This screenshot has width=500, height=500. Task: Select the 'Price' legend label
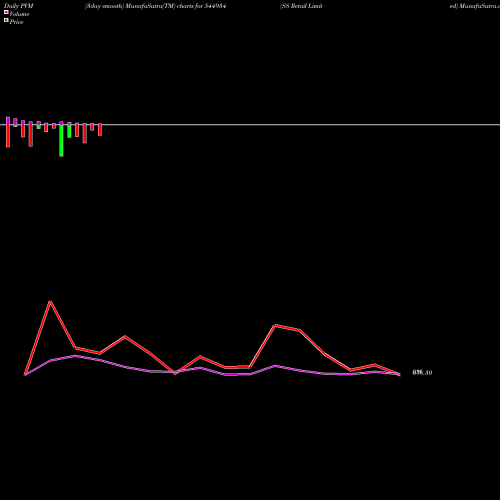(16, 22)
